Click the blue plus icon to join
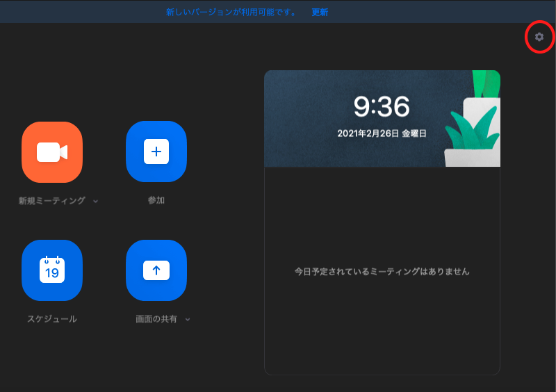Viewport: 556px width, 392px height. [x=156, y=152]
